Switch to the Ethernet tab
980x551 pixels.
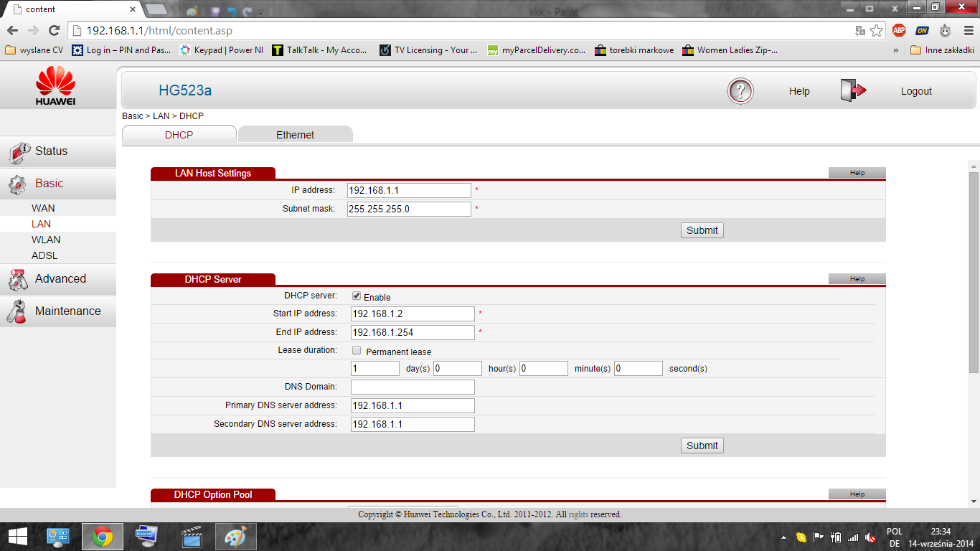click(x=295, y=134)
